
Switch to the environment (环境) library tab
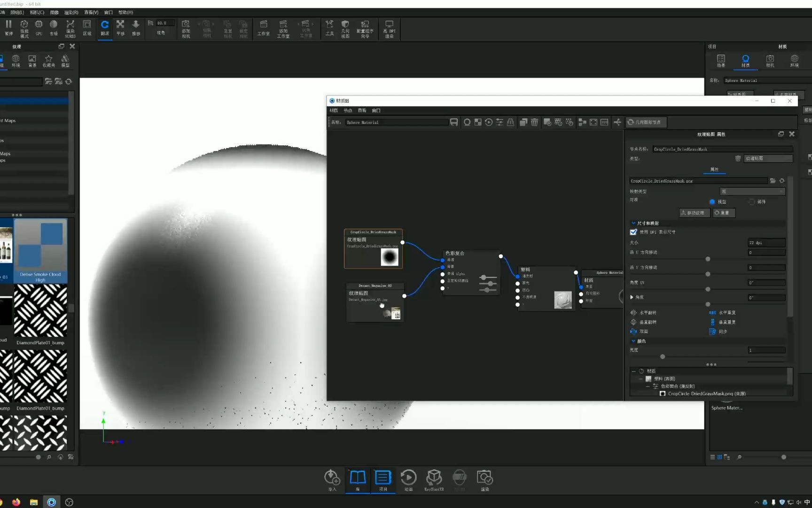(x=16, y=61)
